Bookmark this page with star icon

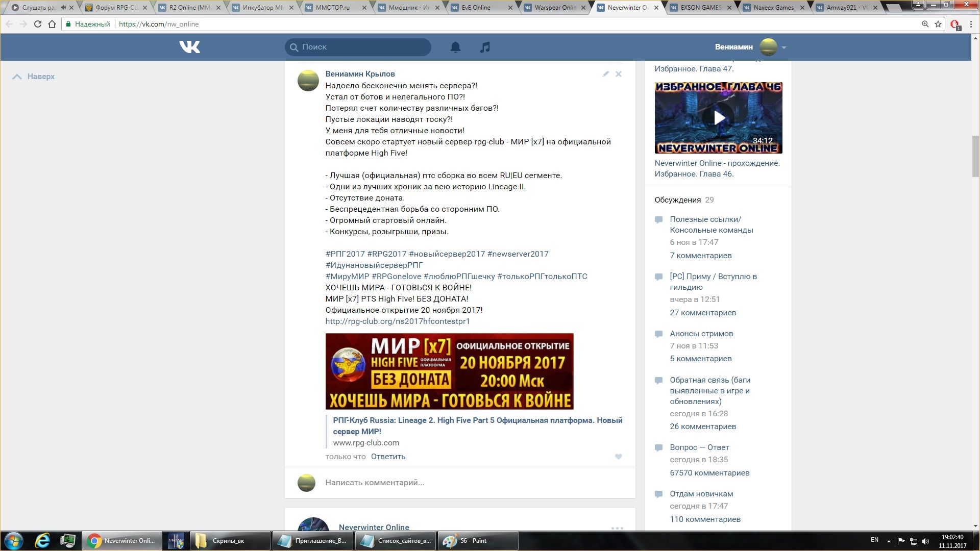(938, 24)
